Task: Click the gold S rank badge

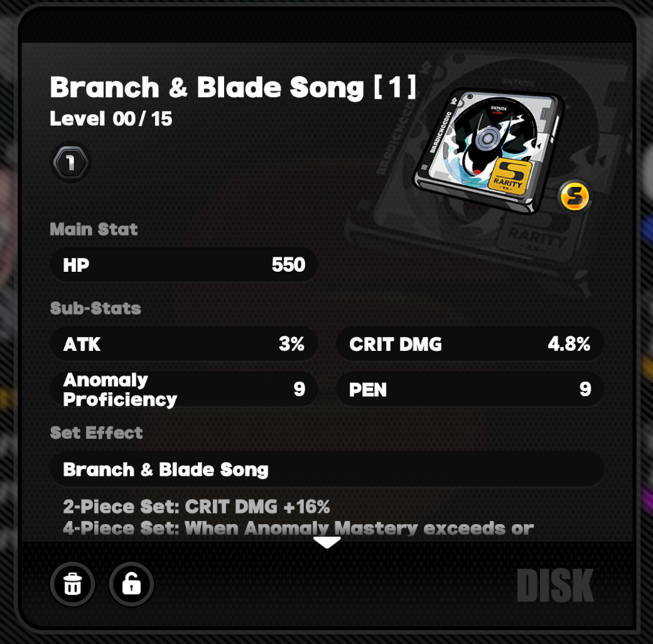Action: click(575, 197)
